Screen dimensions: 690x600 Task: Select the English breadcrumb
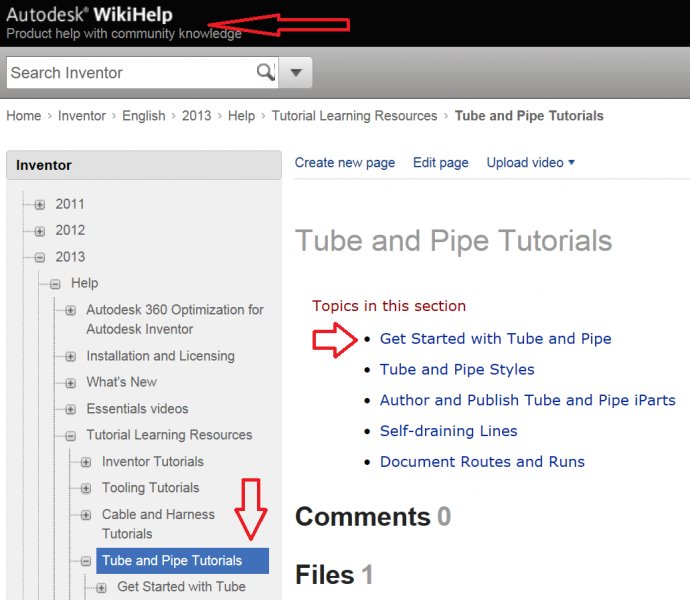pos(144,116)
